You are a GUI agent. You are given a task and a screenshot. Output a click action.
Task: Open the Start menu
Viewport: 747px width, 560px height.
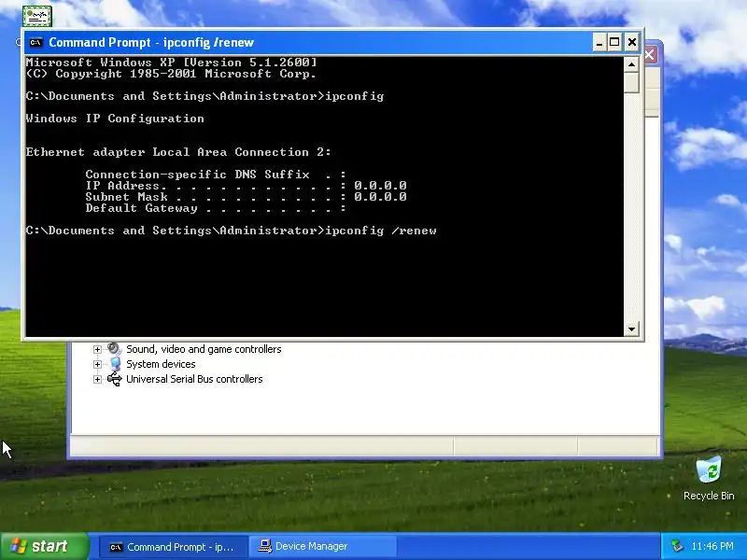(x=45, y=546)
